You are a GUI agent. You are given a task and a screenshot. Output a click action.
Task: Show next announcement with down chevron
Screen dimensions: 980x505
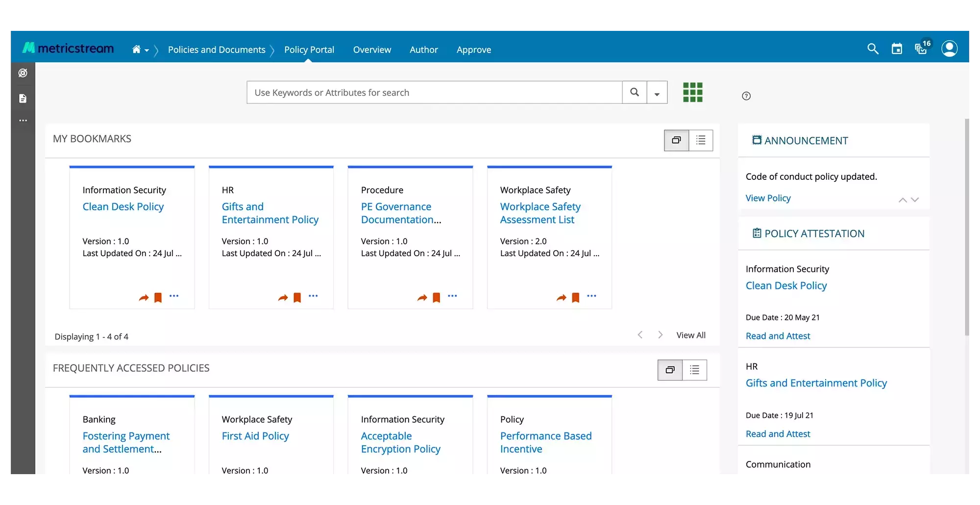click(x=915, y=200)
